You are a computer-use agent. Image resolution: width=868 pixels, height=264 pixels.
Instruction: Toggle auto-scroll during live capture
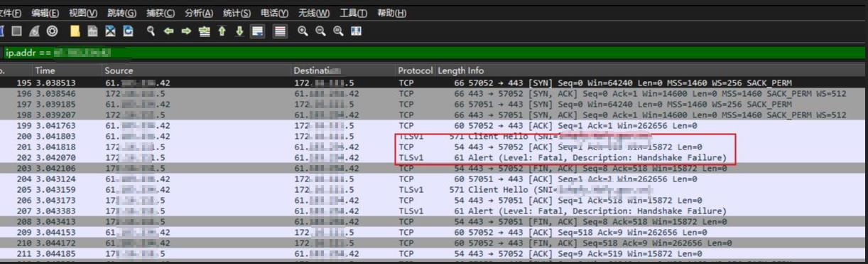(x=258, y=31)
